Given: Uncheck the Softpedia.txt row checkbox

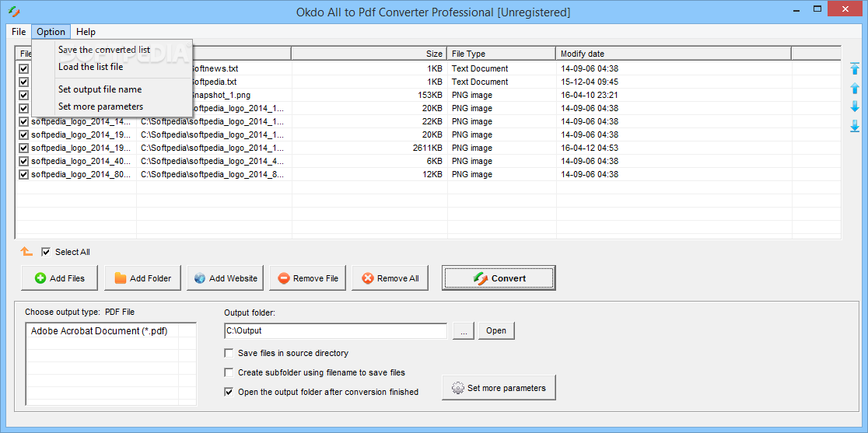Looking at the screenshot, I should pyautogui.click(x=24, y=82).
